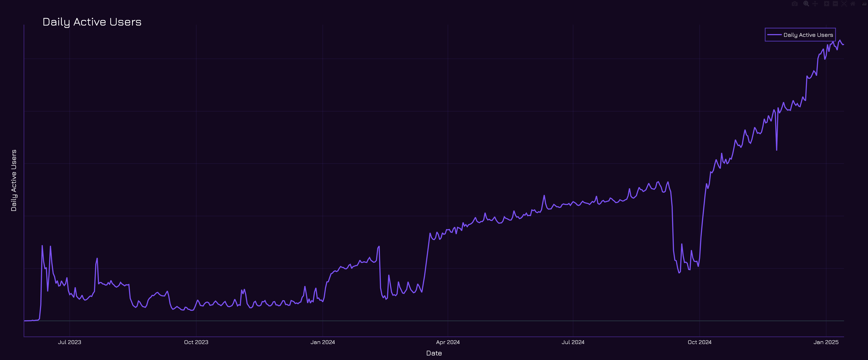868x360 pixels.
Task: Click the Jul 2023 axis tick label
Action: point(69,342)
